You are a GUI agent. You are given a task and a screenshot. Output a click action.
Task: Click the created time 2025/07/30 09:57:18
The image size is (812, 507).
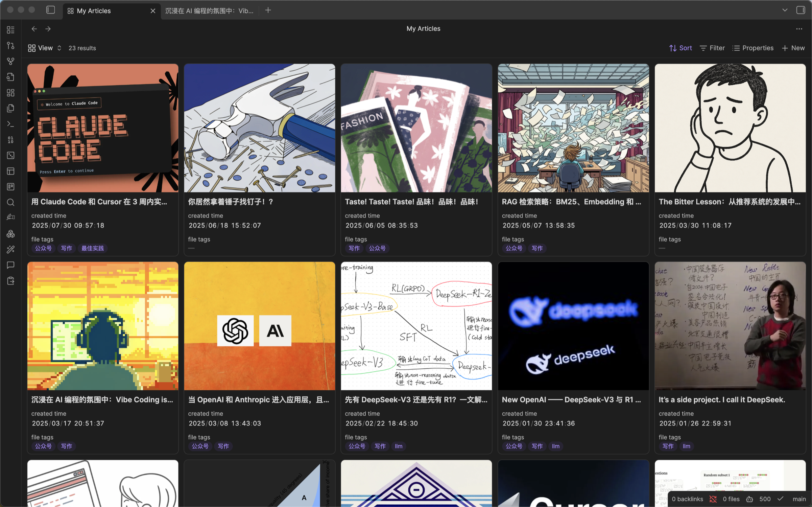coord(68,225)
